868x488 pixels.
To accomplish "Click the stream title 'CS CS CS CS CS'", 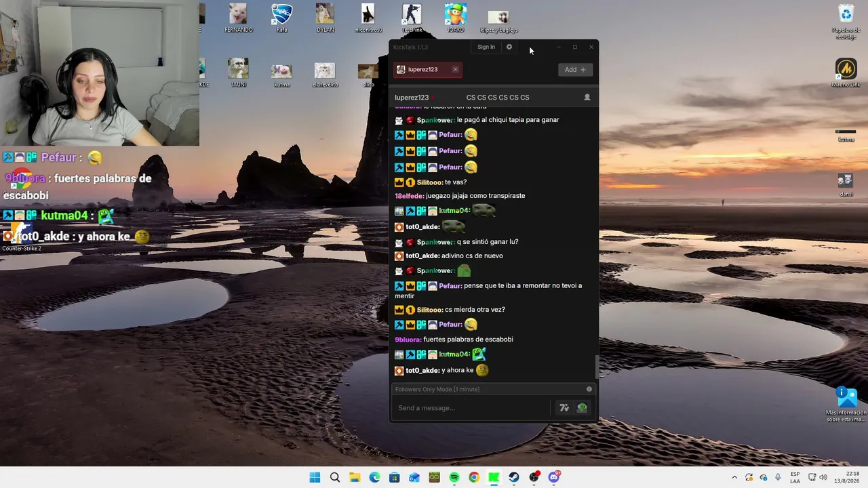I will tap(498, 98).
